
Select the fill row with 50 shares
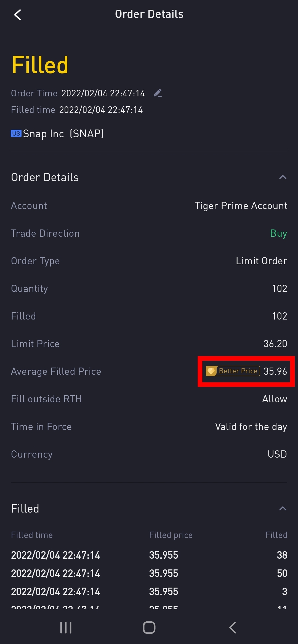coord(149,573)
